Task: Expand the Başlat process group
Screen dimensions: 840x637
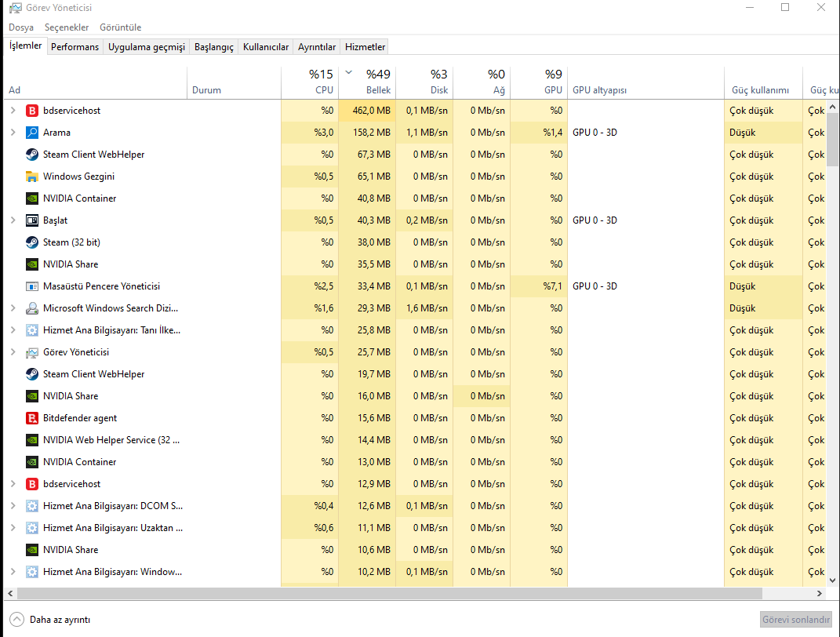Action: pyautogui.click(x=13, y=220)
